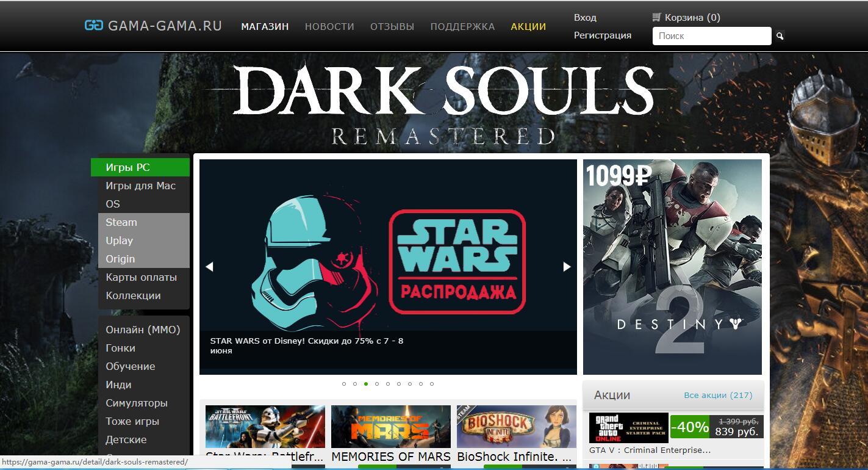This screenshot has height=470, width=868.
Task: Select the yellow АКЦИИ menu item
Action: click(528, 26)
